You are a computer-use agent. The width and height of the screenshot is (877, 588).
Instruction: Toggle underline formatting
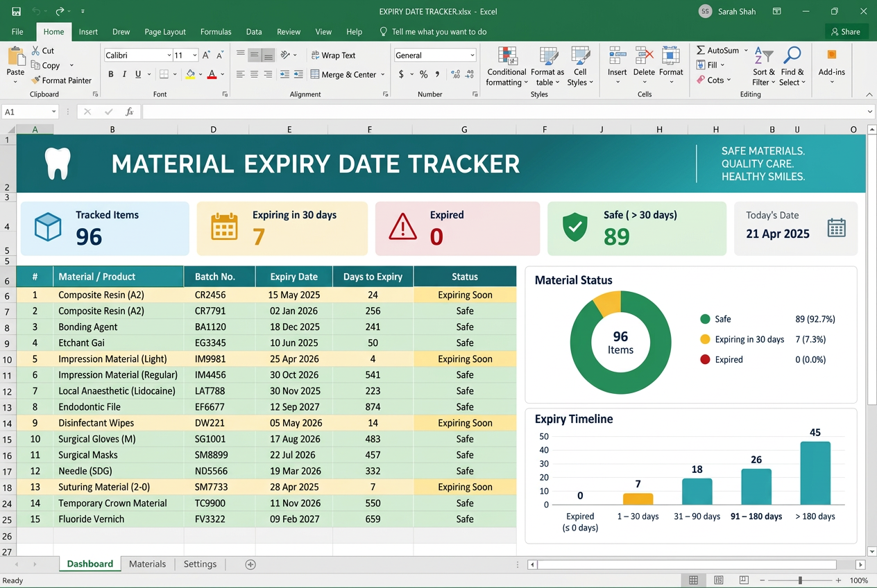[139, 74]
